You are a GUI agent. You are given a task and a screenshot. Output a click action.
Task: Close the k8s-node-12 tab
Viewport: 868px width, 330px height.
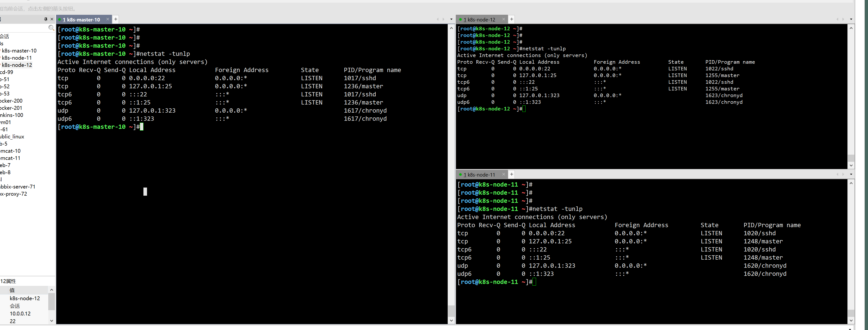point(504,19)
